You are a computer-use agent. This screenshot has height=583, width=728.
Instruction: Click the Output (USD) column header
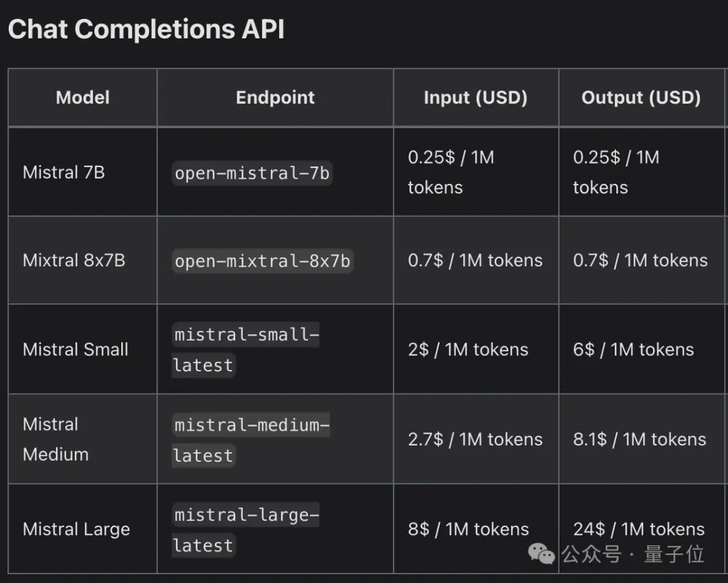pyautogui.click(x=641, y=98)
